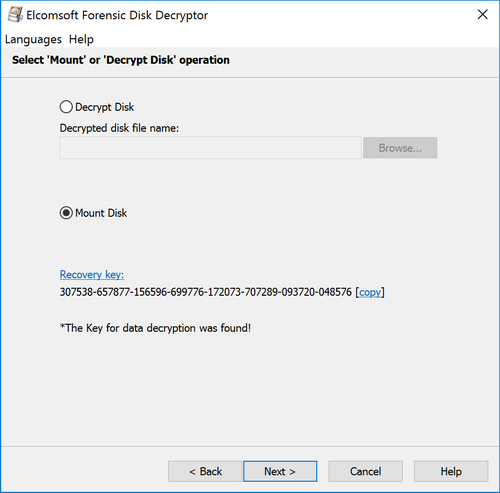The image size is (500, 493).
Task: Open the Recovery key link
Action: [x=92, y=275]
